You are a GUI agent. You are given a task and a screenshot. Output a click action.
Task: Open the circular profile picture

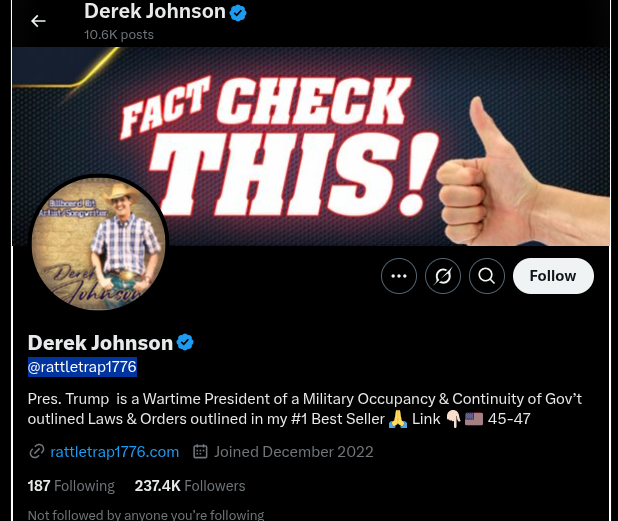[x=99, y=243]
